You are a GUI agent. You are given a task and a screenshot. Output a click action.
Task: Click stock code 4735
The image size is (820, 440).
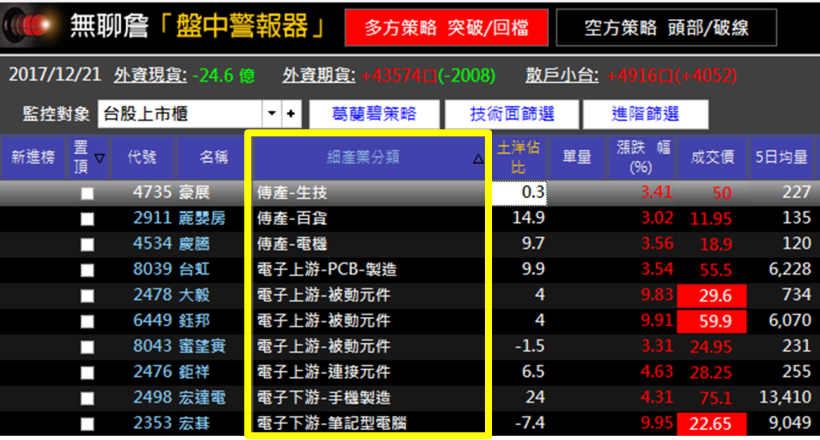(152, 192)
